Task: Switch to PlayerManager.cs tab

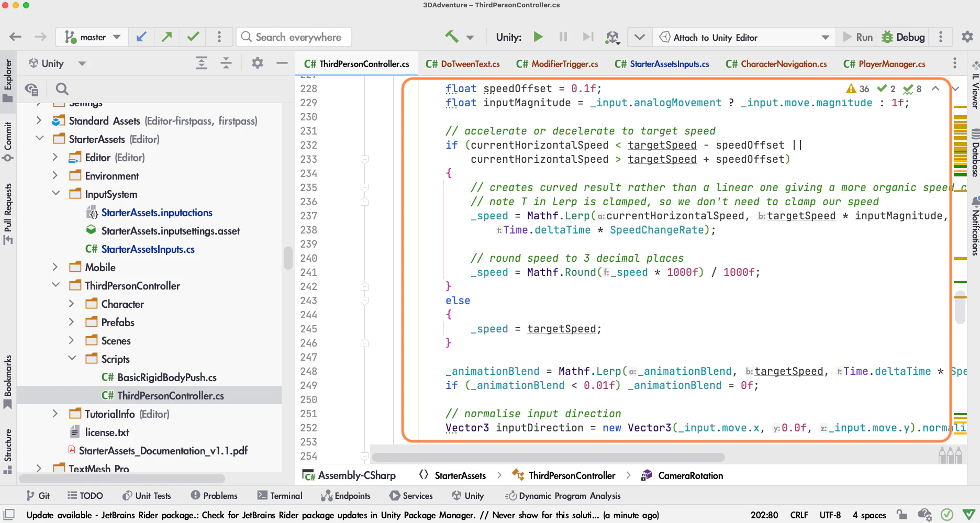Action: tap(884, 64)
